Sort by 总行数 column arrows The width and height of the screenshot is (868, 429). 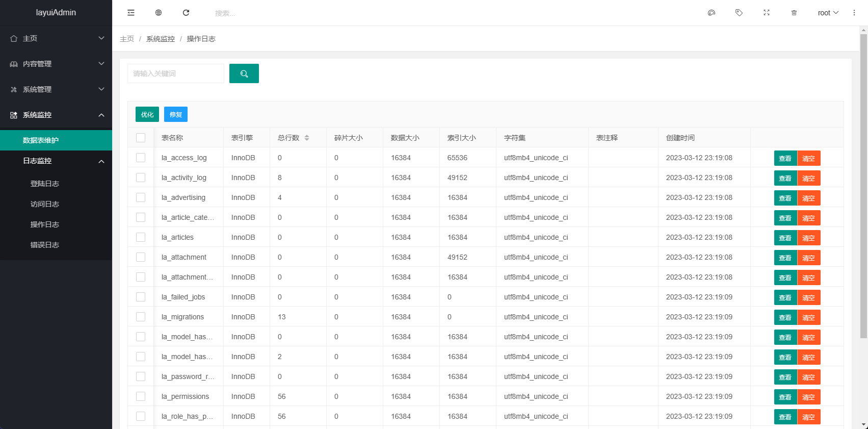[307, 138]
